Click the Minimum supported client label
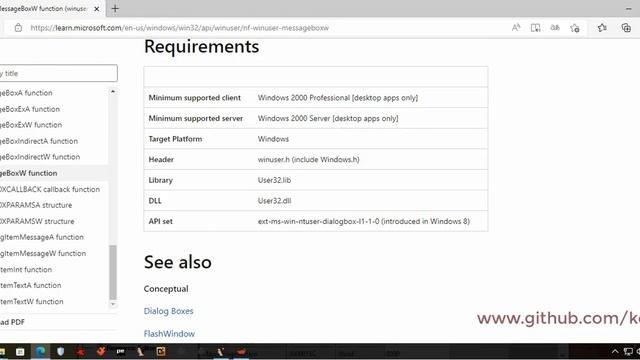 pyautogui.click(x=195, y=98)
